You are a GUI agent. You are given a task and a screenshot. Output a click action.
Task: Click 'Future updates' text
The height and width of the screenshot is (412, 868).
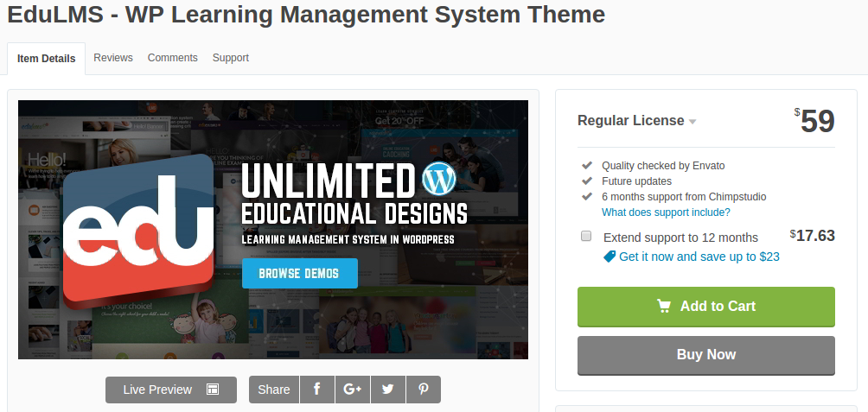pyautogui.click(x=636, y=181)
